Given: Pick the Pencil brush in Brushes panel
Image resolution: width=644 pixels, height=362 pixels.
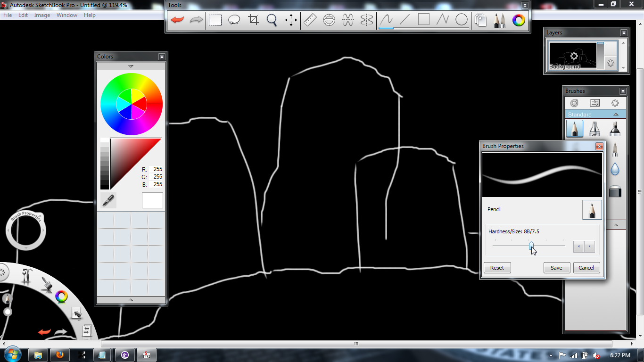Looking at the screenshot, I should coord(574,129).
